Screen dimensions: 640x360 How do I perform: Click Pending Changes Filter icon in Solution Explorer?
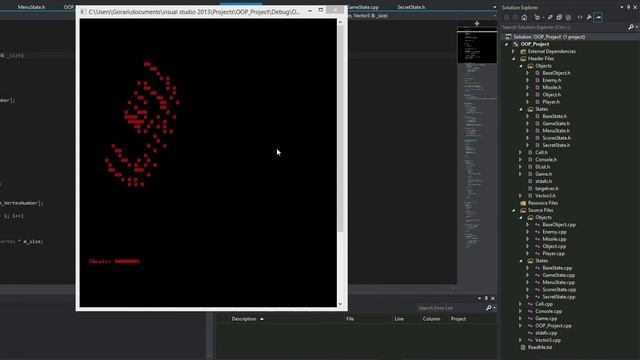click(537, 17)
